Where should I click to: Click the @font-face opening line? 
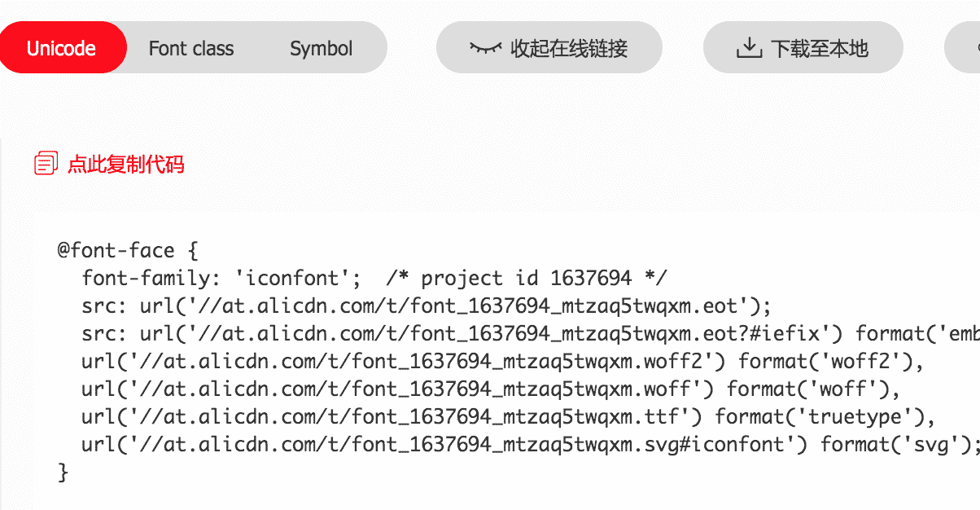click(x=127, y=250)
